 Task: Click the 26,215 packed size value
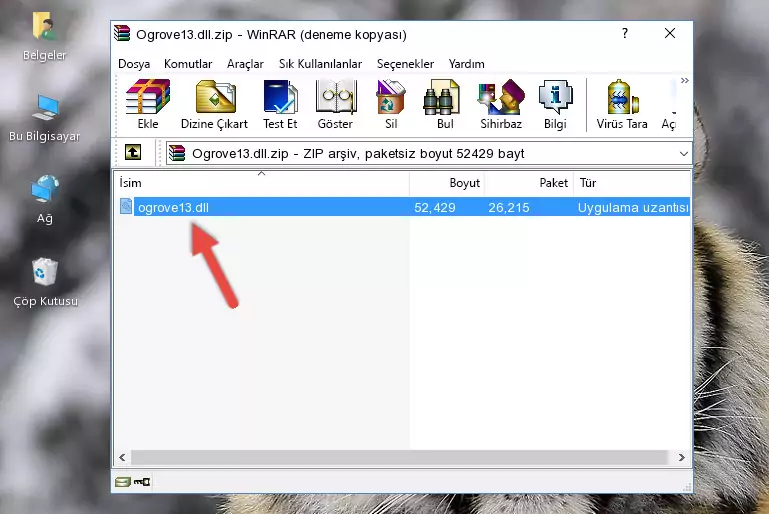tap(509, 207)
